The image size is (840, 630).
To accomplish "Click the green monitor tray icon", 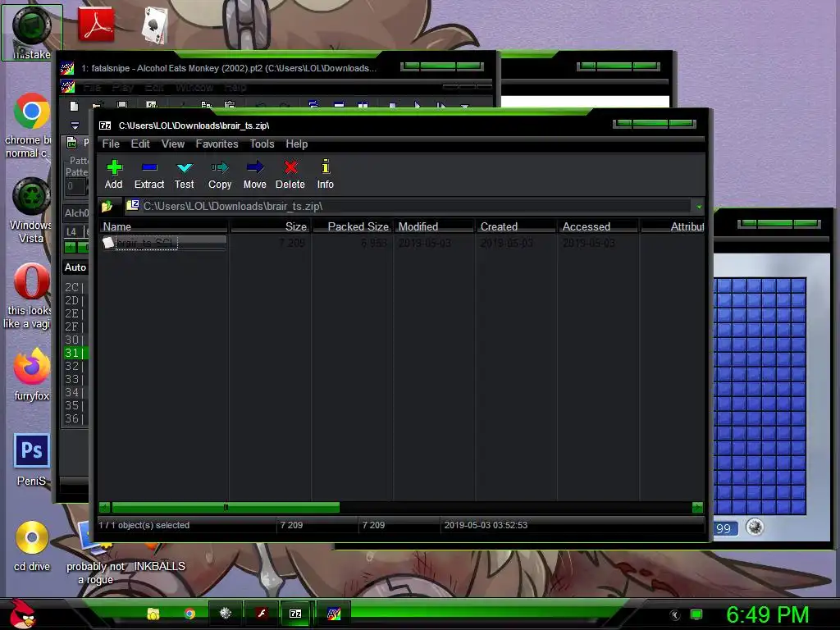I will [x=696, y=614].
